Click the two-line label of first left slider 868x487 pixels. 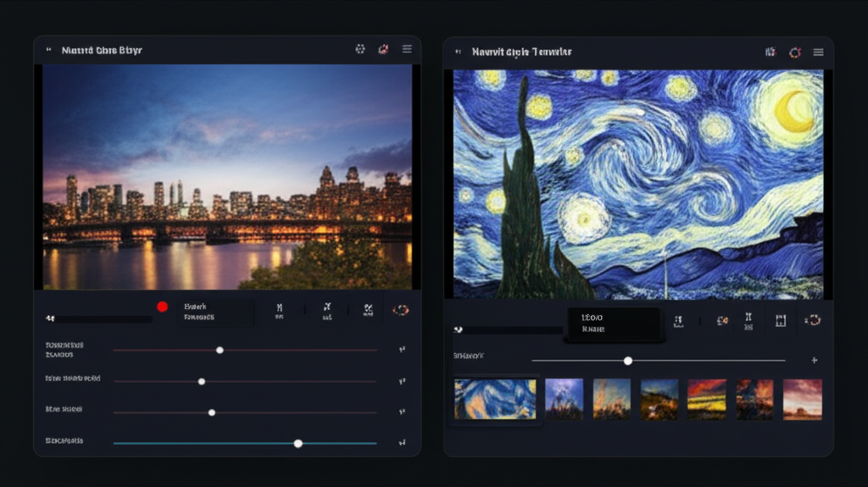tap(64, 350)
